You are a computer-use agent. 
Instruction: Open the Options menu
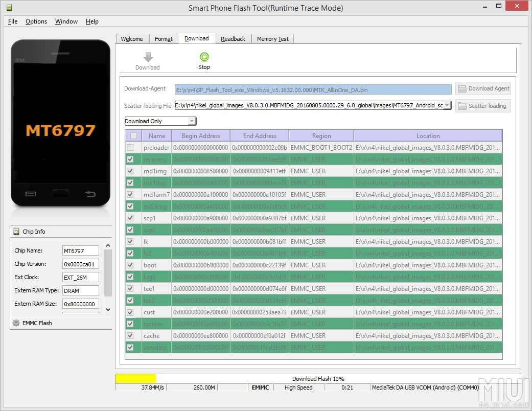(36, 21)
